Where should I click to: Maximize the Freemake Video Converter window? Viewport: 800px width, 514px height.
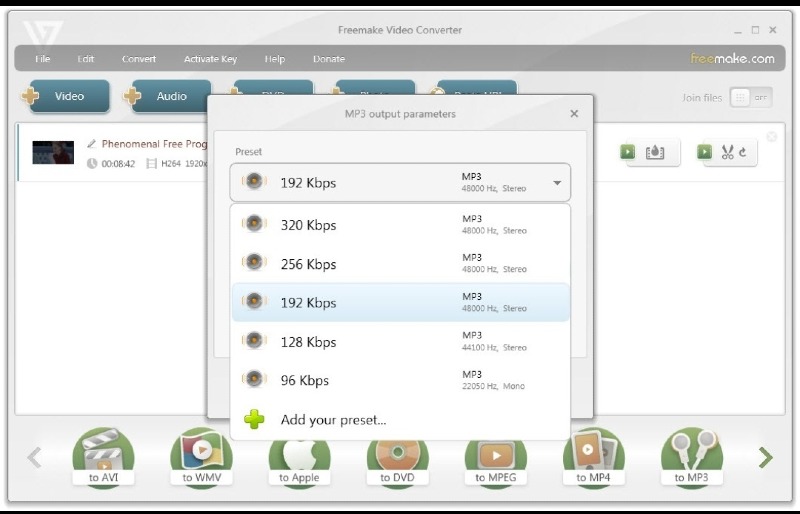755,30
